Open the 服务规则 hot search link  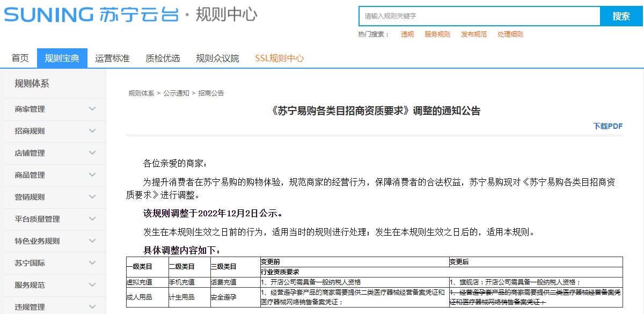pos(437,34)
